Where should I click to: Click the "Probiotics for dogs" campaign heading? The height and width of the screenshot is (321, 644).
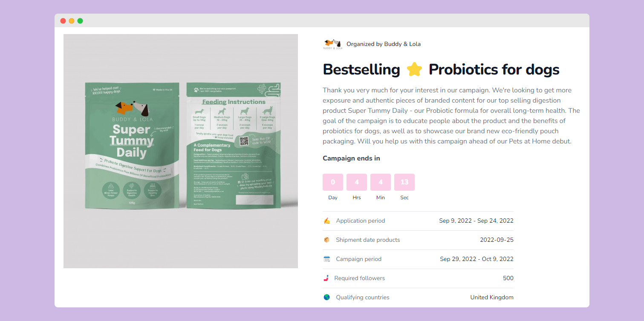494,69
